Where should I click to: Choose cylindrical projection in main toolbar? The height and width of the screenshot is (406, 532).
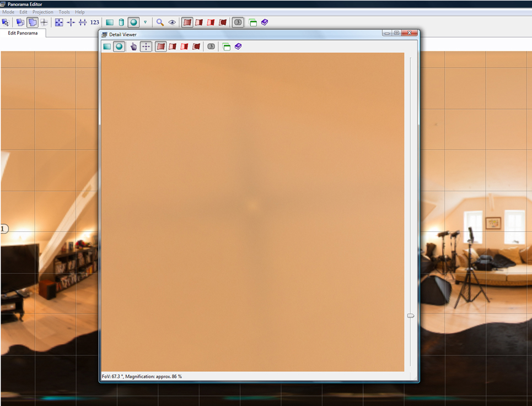coord(121,23)
